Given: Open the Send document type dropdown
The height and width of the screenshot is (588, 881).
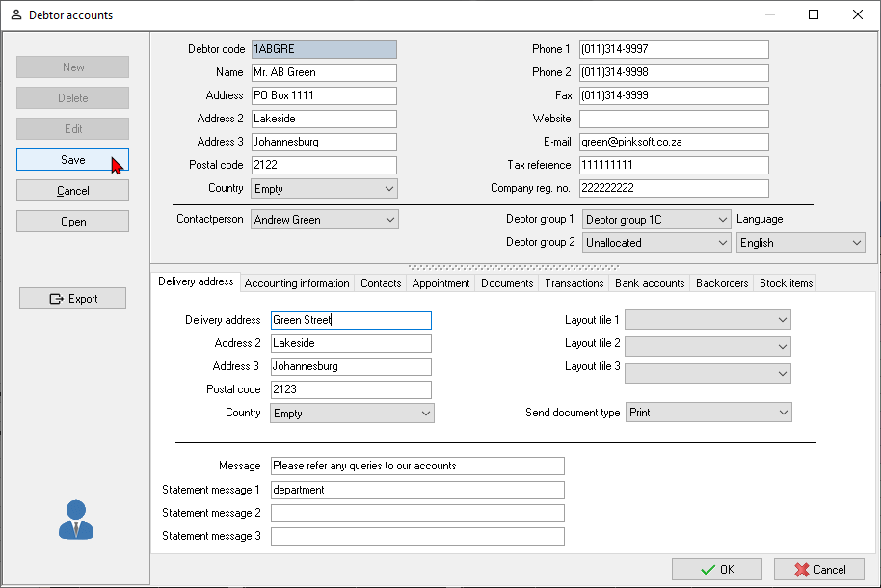Looking at the screenshot, I should [x=783, y=413].
